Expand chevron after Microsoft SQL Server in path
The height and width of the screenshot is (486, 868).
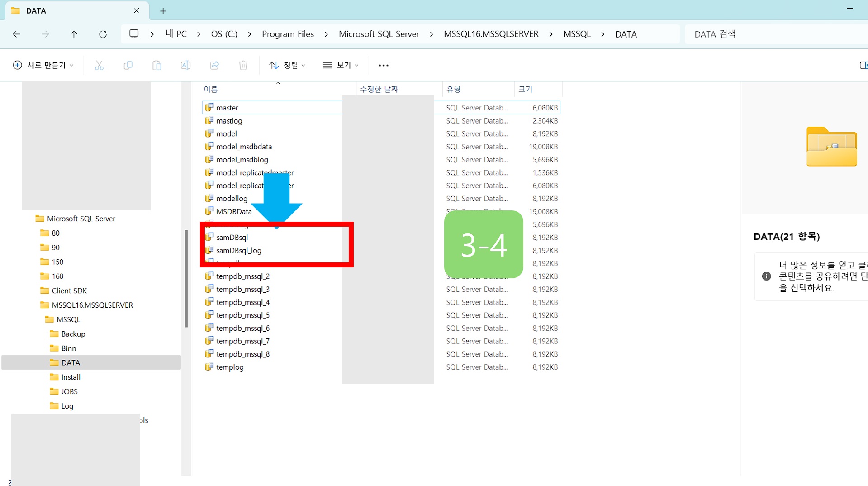[432, 34]
